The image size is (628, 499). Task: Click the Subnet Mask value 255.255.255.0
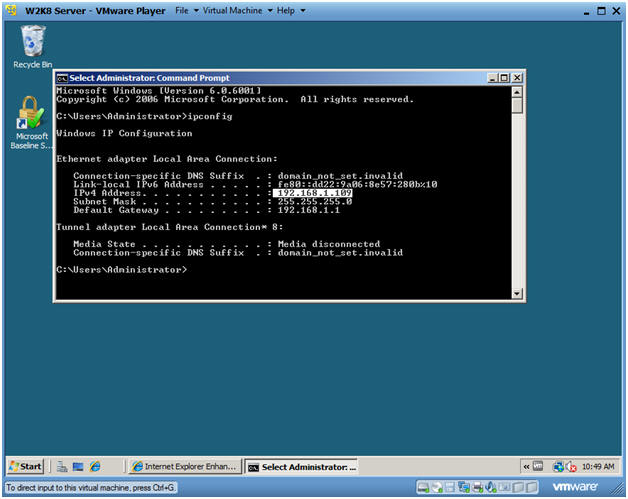coord(315,201)
